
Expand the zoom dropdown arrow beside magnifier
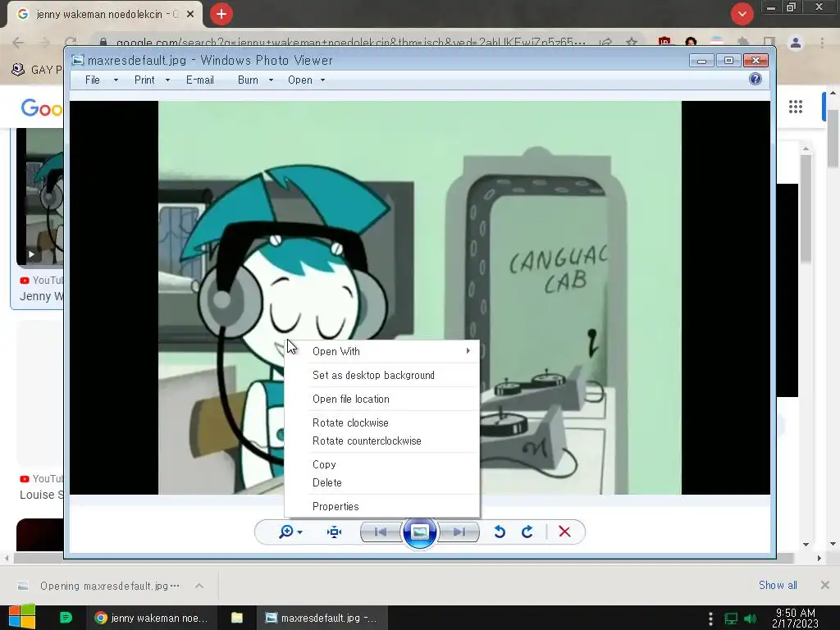click(300, 532)
